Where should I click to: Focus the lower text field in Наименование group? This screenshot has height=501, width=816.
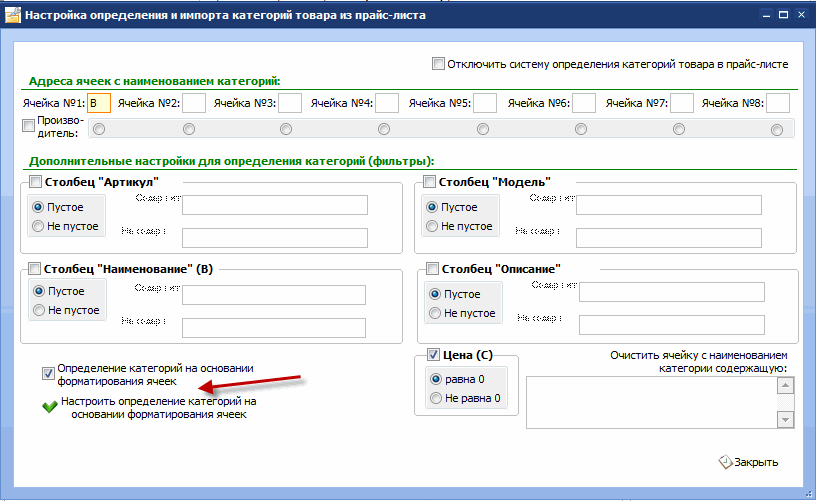point(274,328)
